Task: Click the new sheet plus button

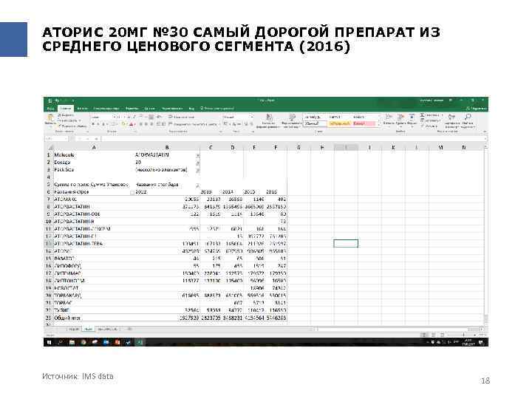Action: [x=129, y=329]
